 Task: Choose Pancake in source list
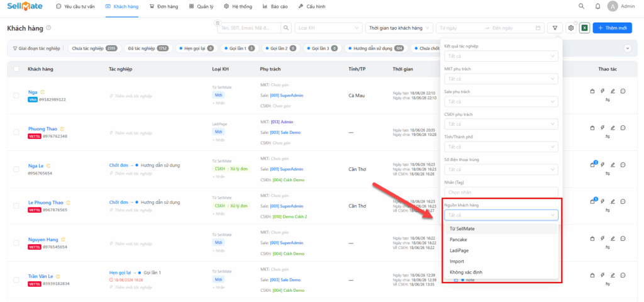pos(501,239)
